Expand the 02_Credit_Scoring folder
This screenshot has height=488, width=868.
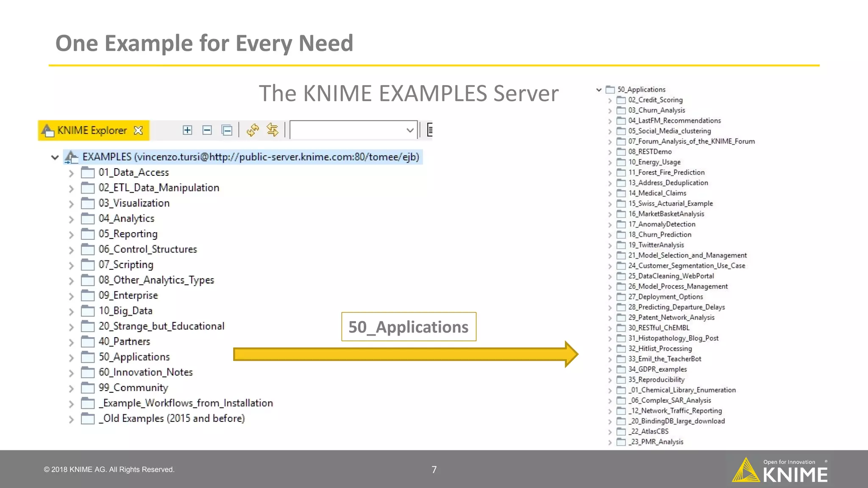click(x=610, y=100)
